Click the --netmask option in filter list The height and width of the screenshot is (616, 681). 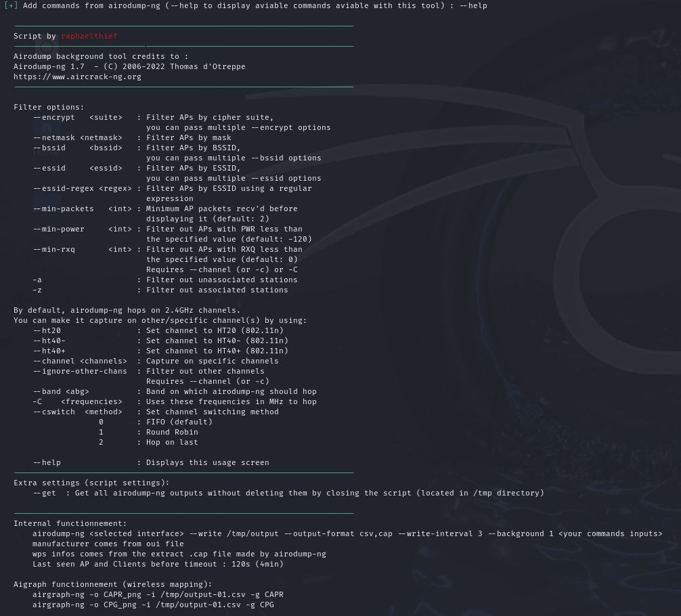pos(53,137)
